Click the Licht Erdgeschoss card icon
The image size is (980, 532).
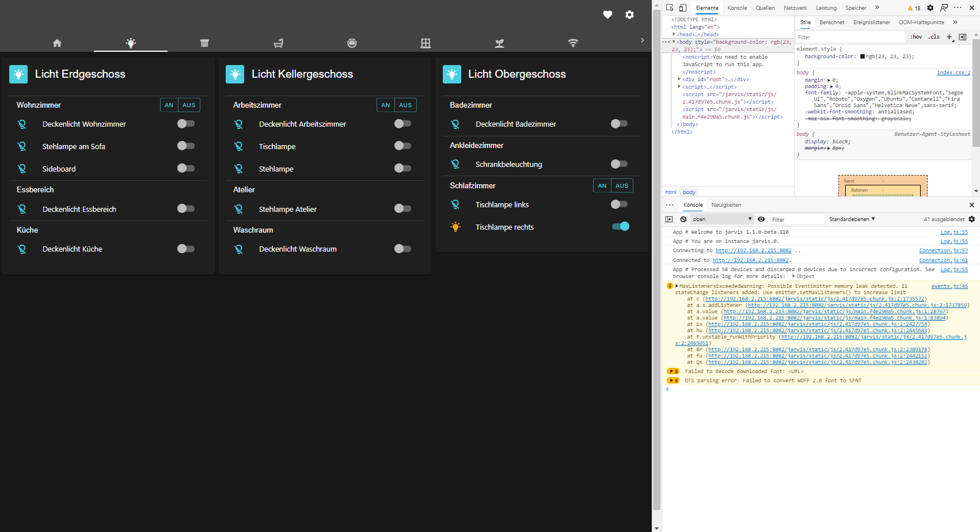[18, 74]
